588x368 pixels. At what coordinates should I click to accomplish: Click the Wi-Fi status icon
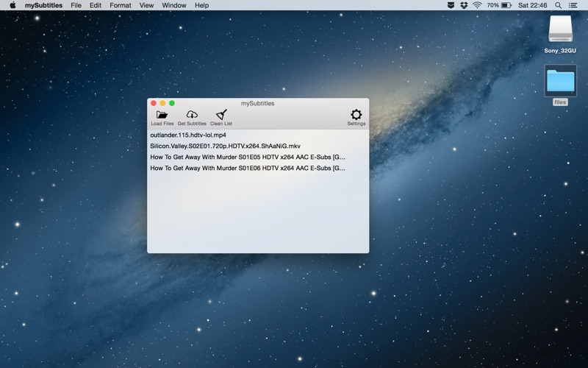pos(477,5)
